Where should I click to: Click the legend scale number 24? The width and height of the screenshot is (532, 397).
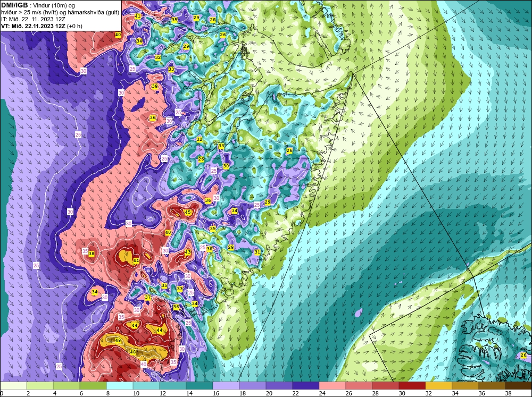[322, 393]
